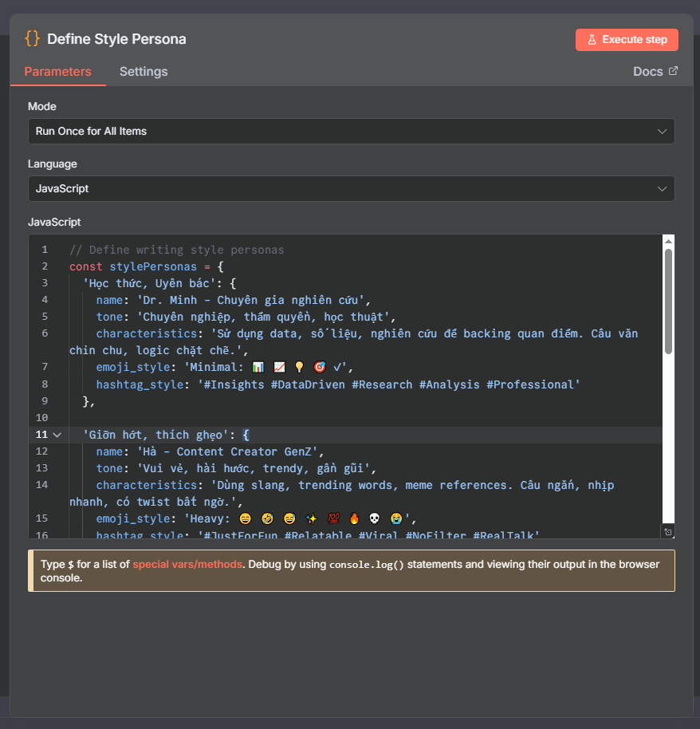Switch to the Settings tab
The image size is (700, 729).
(144, 72)
